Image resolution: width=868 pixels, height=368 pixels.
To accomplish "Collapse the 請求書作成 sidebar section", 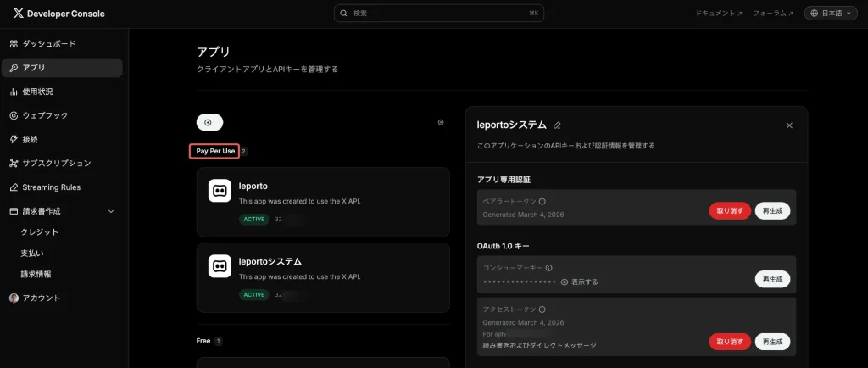I will [x=111, y=211].
